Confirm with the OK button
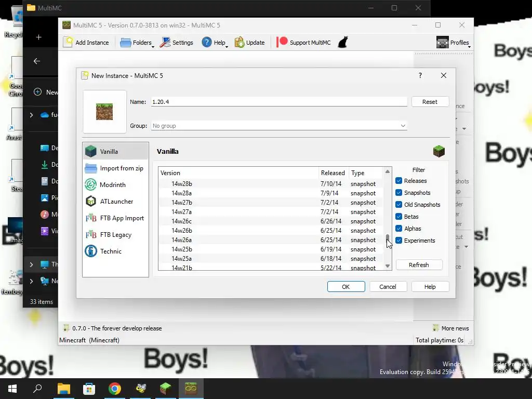532x399 pixels. (346, 287)
